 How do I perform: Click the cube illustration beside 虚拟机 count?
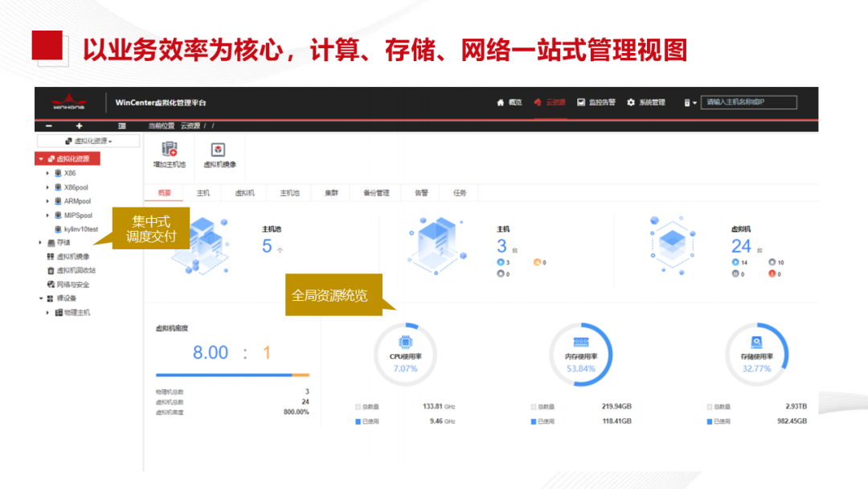pos(671,244)
